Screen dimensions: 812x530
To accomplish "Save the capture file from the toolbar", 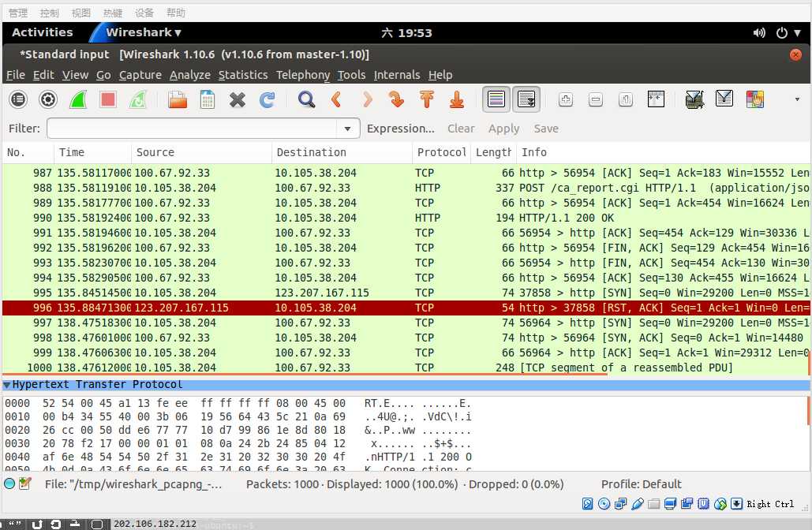I will coord(208,99).
